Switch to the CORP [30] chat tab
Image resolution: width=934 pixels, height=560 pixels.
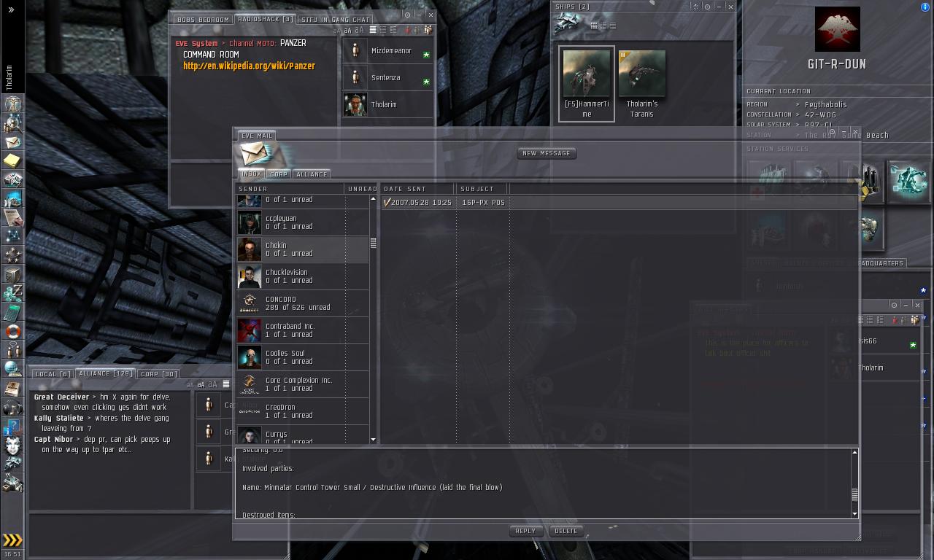(159, 374)
